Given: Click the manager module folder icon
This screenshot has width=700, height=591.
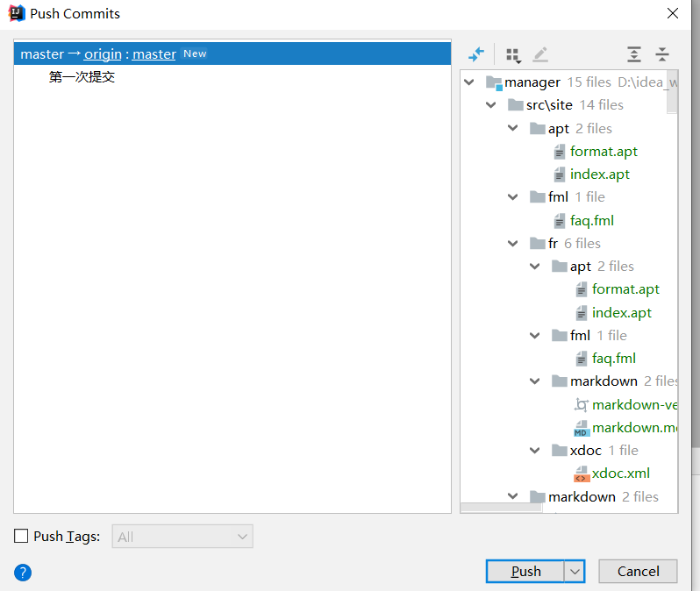Looking at the screenshot, I should tap(494, 82).
